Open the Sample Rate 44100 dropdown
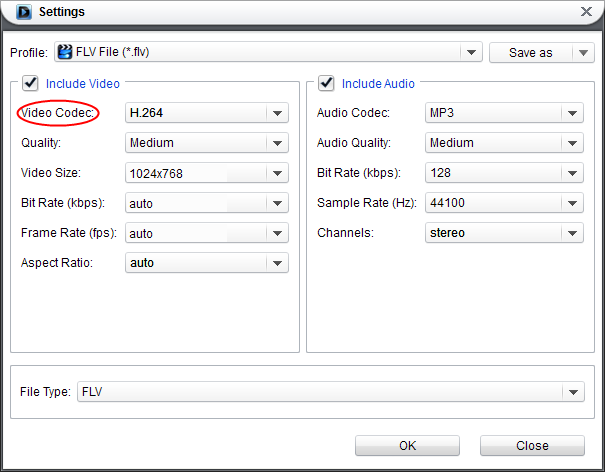The width and height of the screenshot is (605, 472). (504, 203)
